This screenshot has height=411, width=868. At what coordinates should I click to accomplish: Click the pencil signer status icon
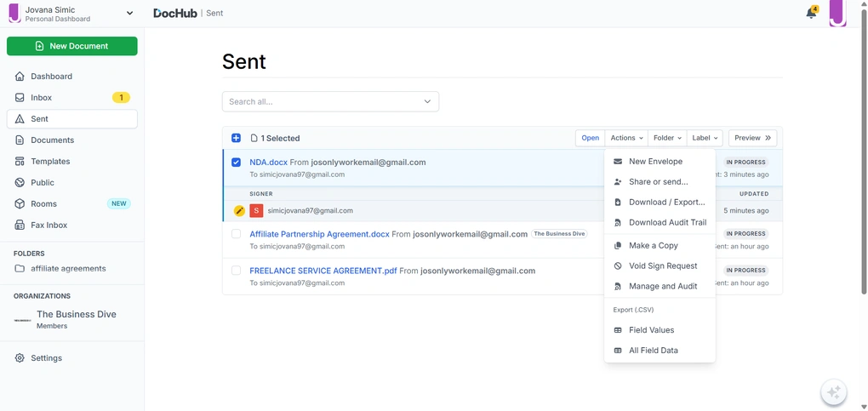(239, 210)
